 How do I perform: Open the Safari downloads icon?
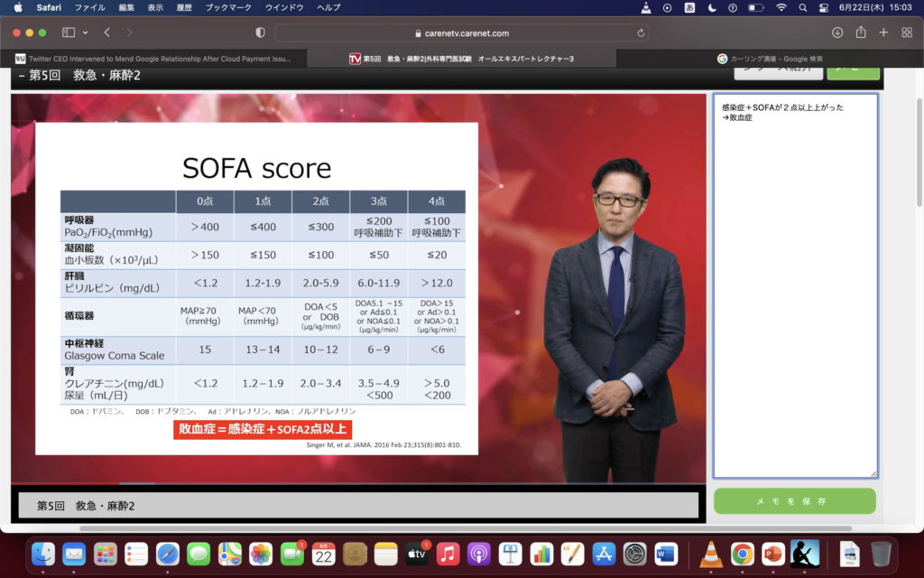point(837,33)
